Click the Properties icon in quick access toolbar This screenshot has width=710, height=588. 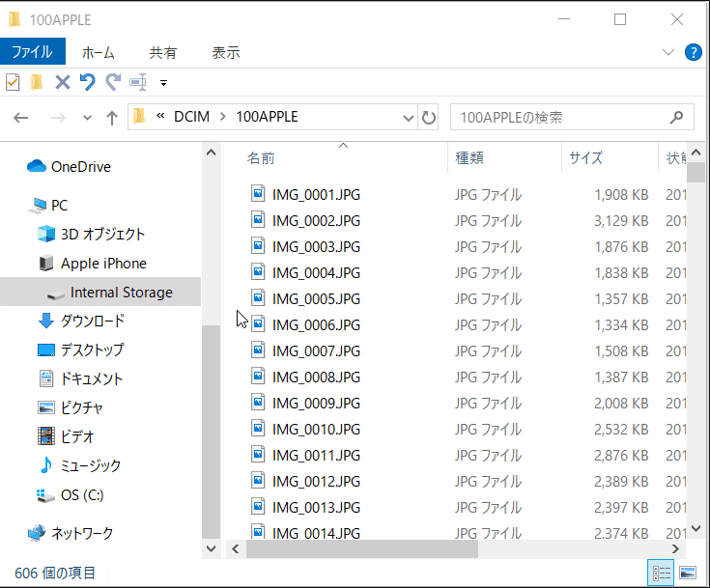pos(13,82)
